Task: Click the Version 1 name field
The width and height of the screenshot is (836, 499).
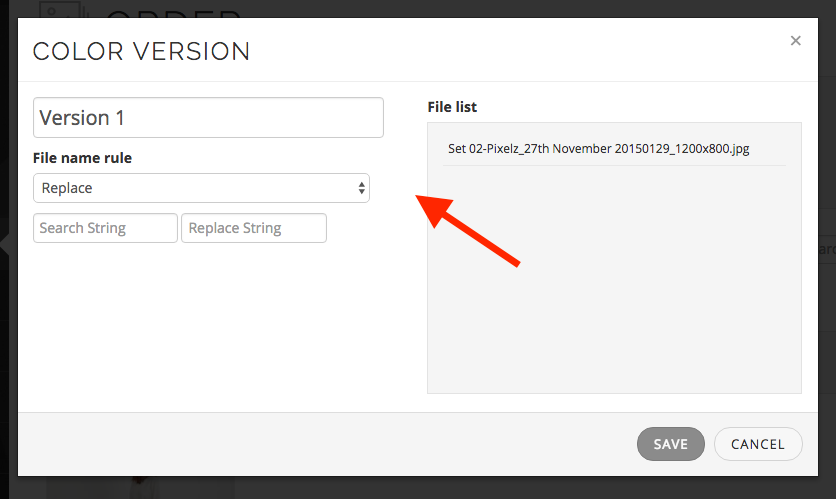Action: coord(208,117)
